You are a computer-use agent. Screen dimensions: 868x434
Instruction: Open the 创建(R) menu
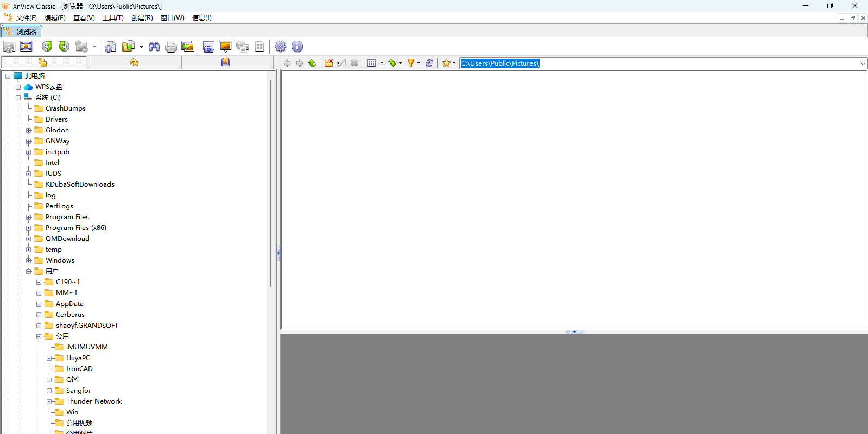point(142,18)
